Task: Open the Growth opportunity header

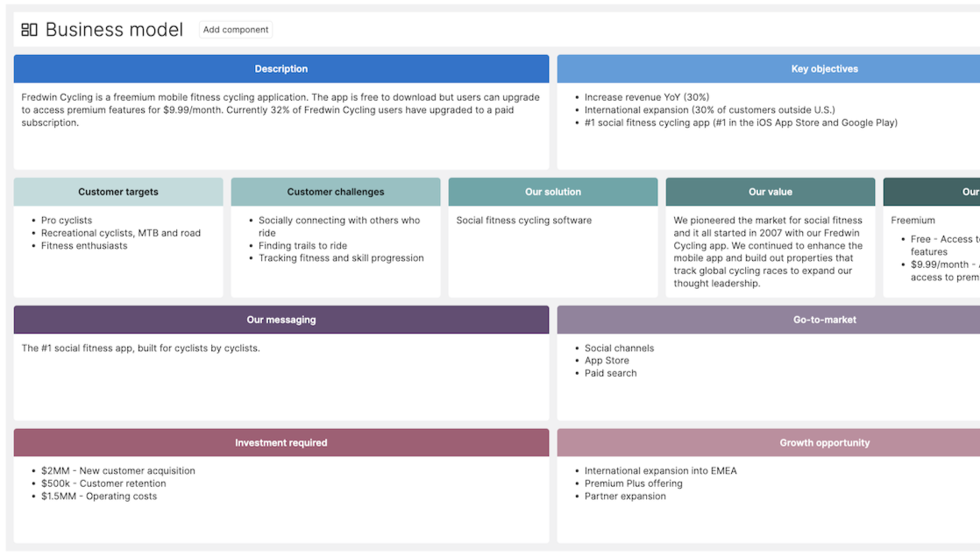Action: tap(768, 443)
